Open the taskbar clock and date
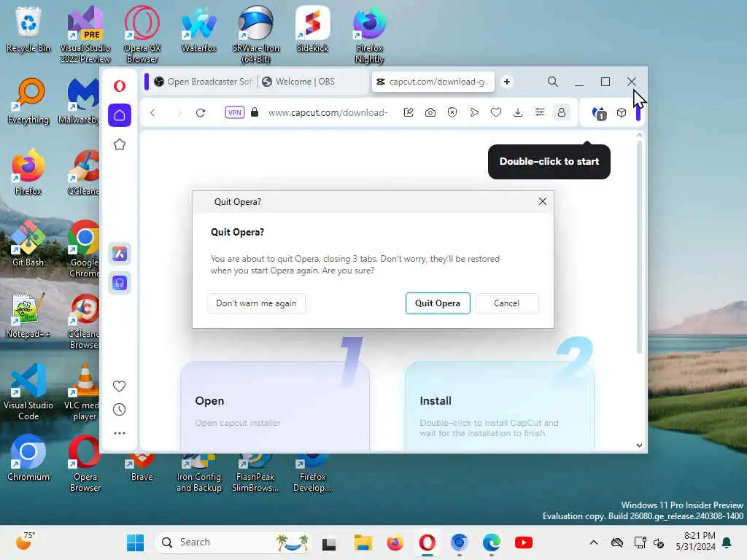The image size is (747, 560). point(695,541)
